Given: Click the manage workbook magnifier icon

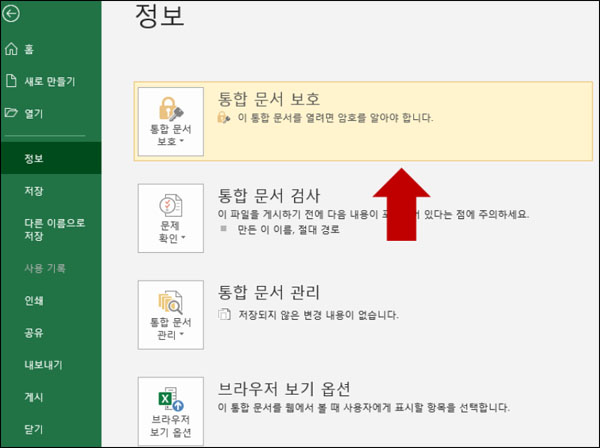Looking at the screenshot, I should [x=171, y=303].
